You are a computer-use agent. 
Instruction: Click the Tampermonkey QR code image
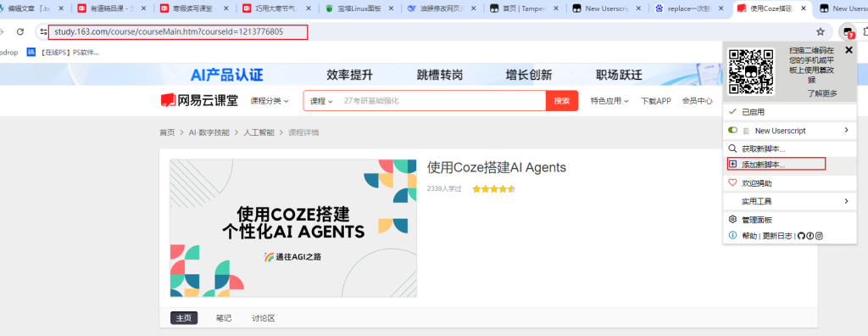click(x=751, y=71)
